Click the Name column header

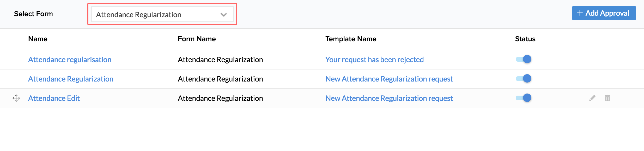(38, 39)
